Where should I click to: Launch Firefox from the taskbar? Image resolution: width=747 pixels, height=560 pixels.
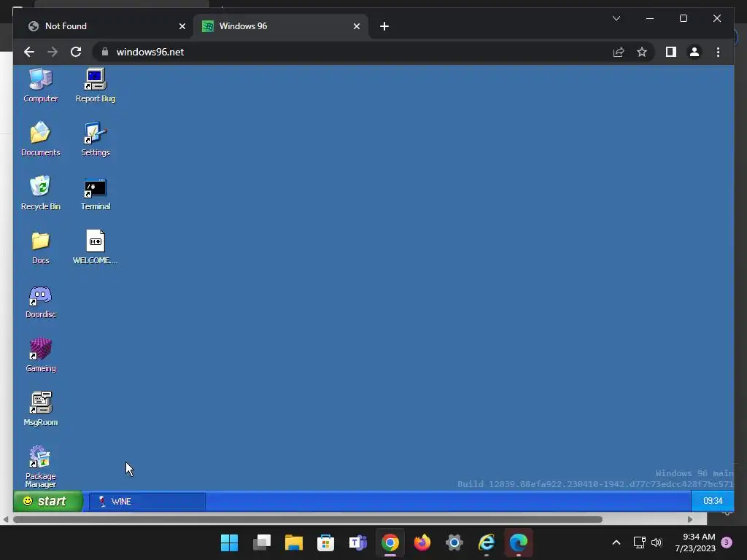tap(422, 542)
